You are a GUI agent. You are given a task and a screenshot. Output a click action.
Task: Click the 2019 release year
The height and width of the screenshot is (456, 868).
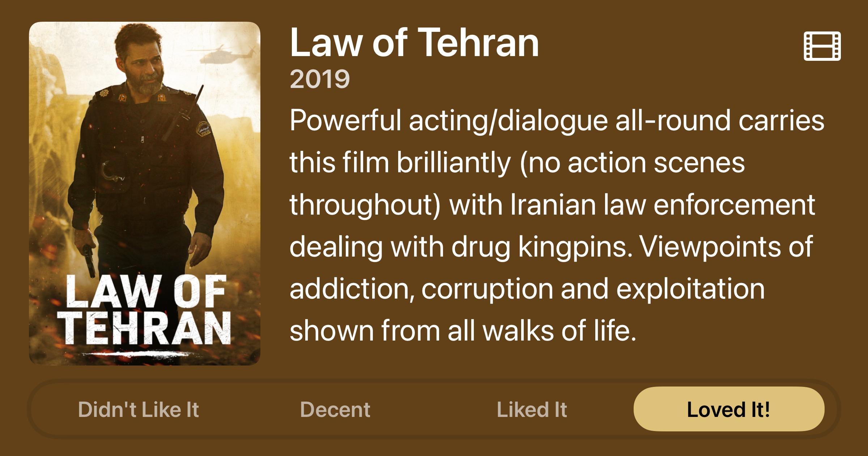320,79
